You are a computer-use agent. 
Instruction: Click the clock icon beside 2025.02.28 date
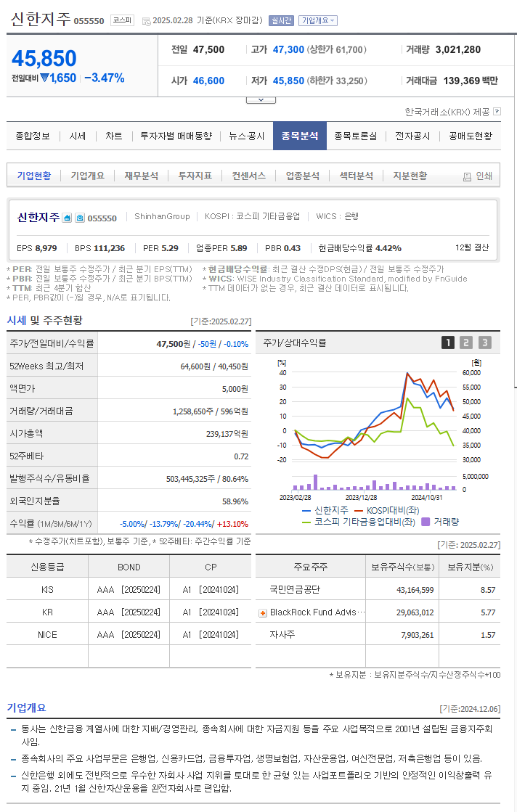(146, 21)
